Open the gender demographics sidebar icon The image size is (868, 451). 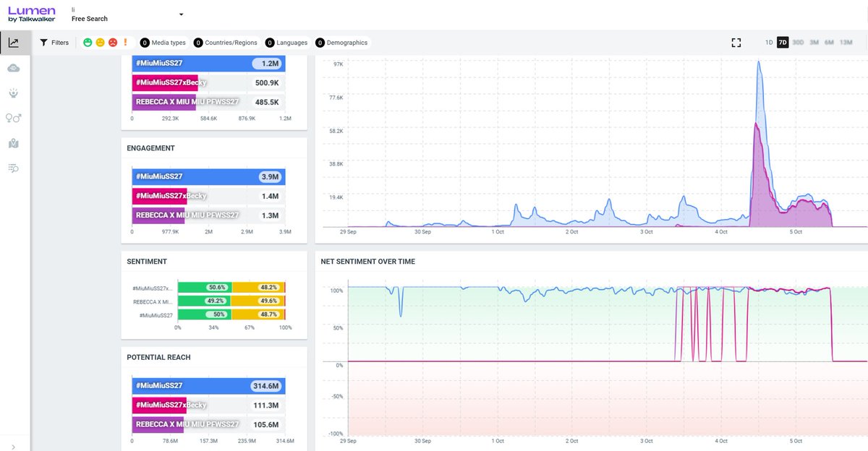(14, 118)
